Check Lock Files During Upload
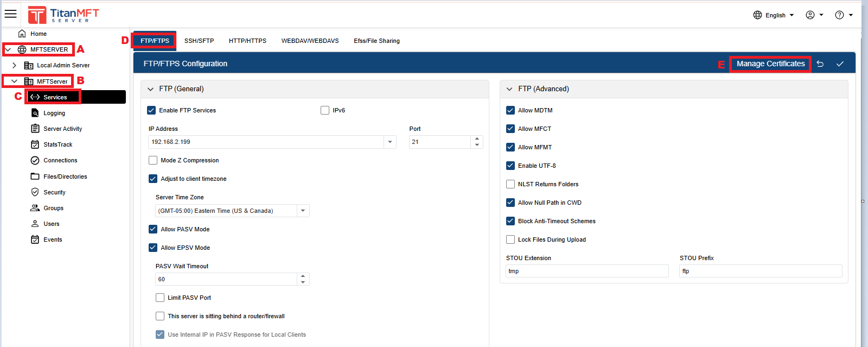Viewport: 868px width, 347px height. coord(510,239)
